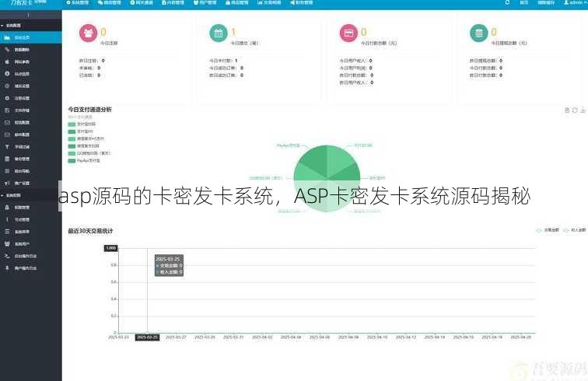Viewport: 588px width, 381px height.
Task: Click the refresh icon in the top bar
Action: [x=507, y=2]
